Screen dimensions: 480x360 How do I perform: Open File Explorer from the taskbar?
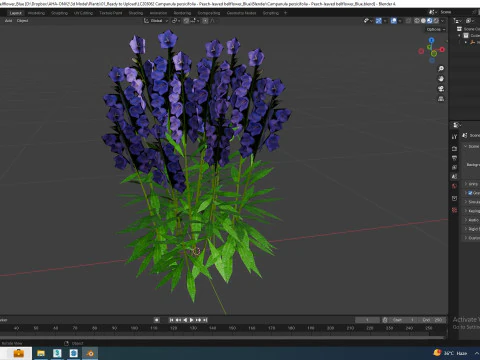[41, 353]
